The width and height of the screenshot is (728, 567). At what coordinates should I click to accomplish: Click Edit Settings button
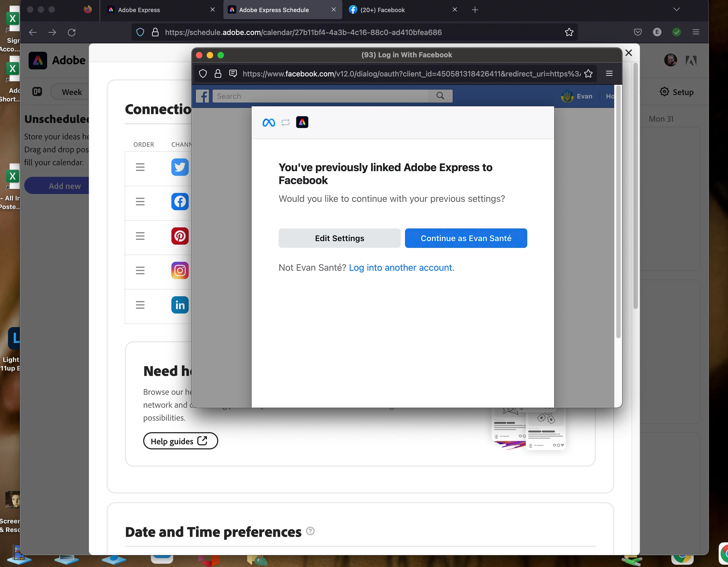coord(339,238)
